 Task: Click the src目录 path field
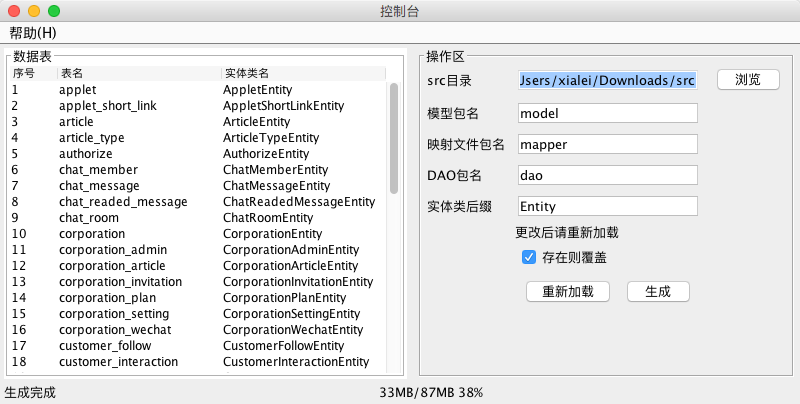pyautogui.click(x=606, y=81)
